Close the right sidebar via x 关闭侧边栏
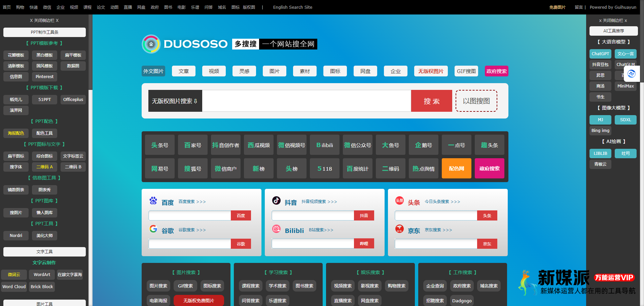 pos(613,20)
